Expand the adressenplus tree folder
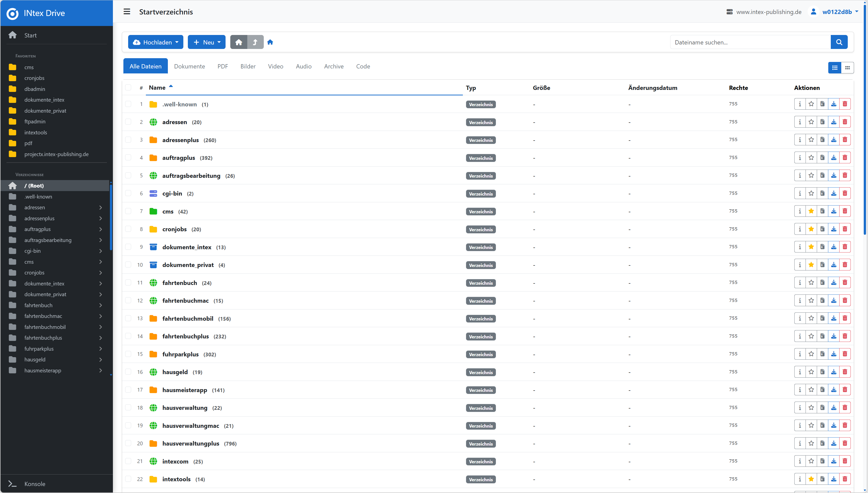 (x=101, y=218)
